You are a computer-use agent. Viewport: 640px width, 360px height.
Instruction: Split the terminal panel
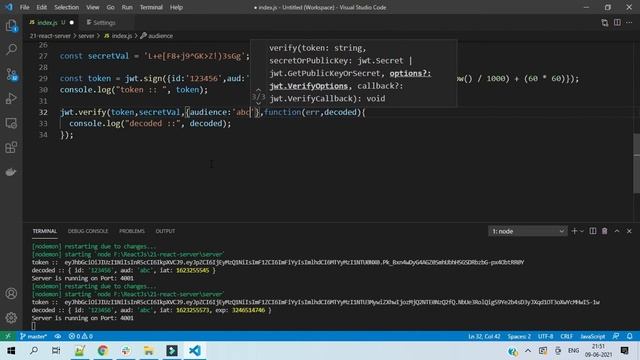pyautogui.click(x=593, y=231)
